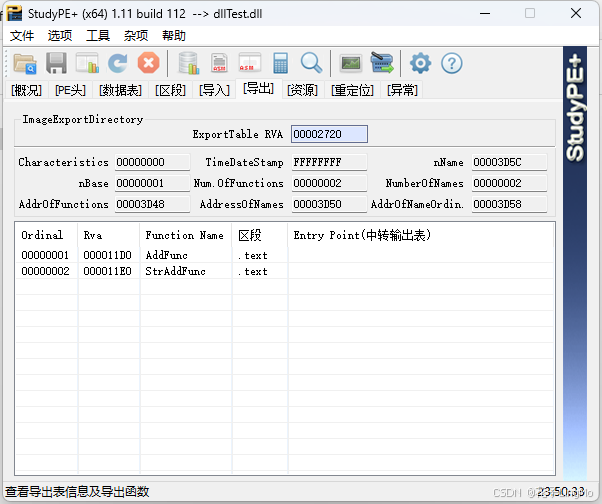Screen dimensions: 602x504
Task: Switch to the [PE头] tab
Action: click(x=70, y=91)
